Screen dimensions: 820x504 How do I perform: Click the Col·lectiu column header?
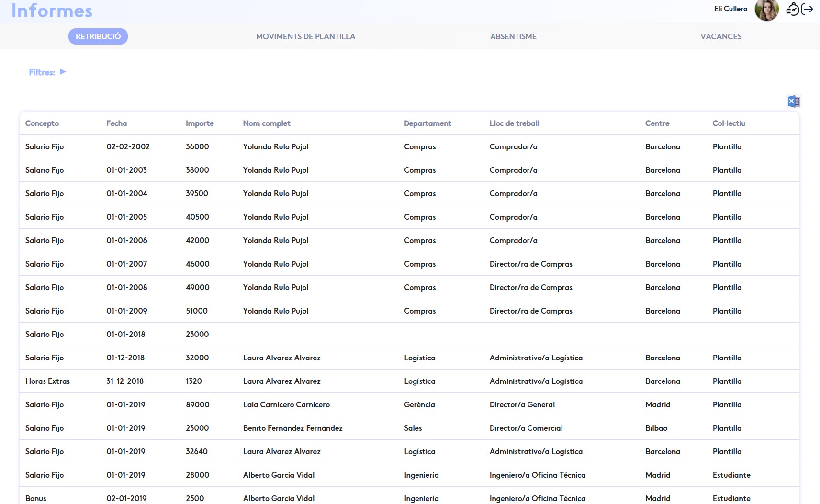729,123
